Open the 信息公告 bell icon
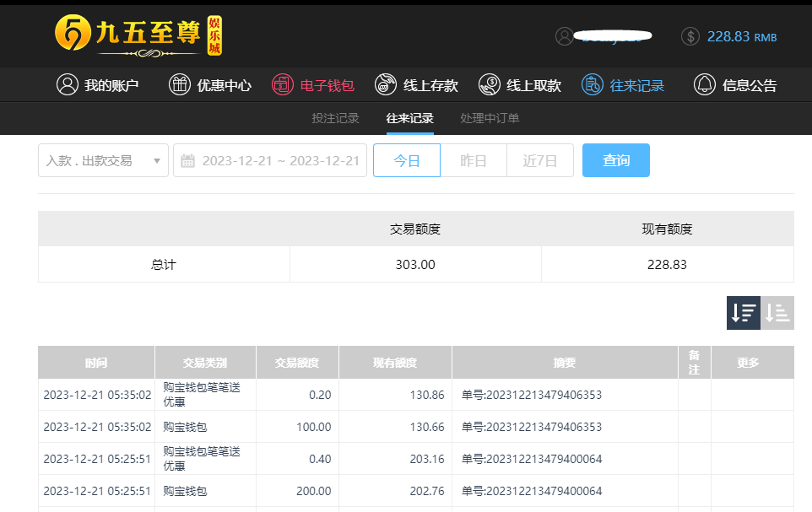Screen dimensions: 812x512 click(704, 85)
